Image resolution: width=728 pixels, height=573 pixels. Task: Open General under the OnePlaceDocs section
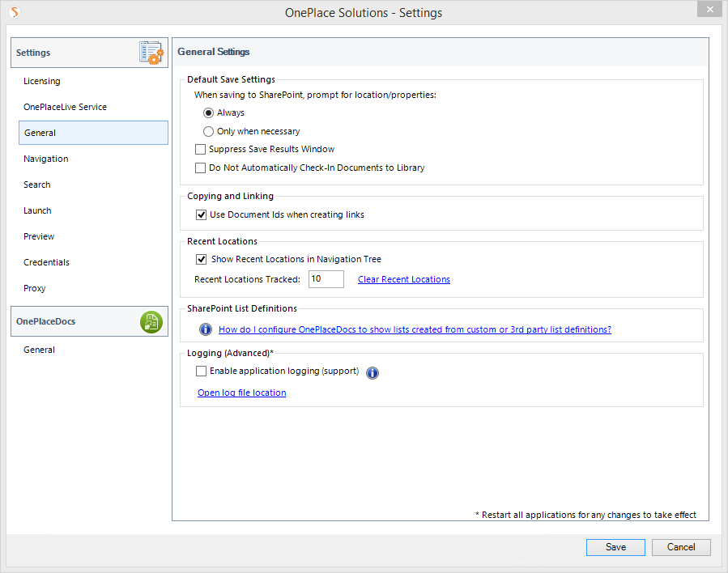39,350
